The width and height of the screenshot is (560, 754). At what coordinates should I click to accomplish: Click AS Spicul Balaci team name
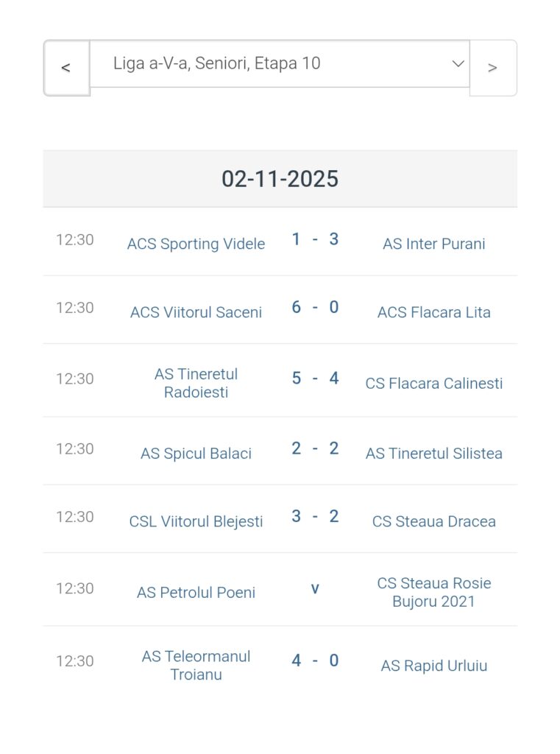click(x=196, y=454)
